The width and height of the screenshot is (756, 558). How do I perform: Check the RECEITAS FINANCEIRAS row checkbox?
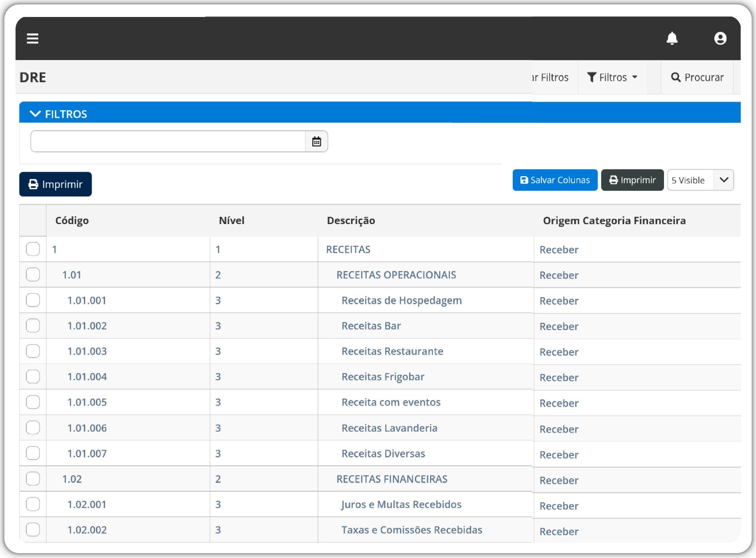point(33,479)
